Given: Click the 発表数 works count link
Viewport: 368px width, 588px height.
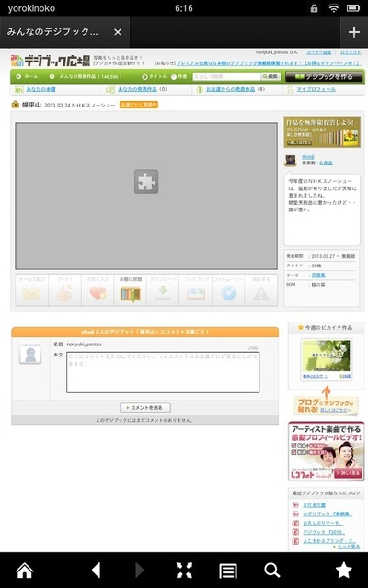Looking at the screenshot, I should (326, 164).
